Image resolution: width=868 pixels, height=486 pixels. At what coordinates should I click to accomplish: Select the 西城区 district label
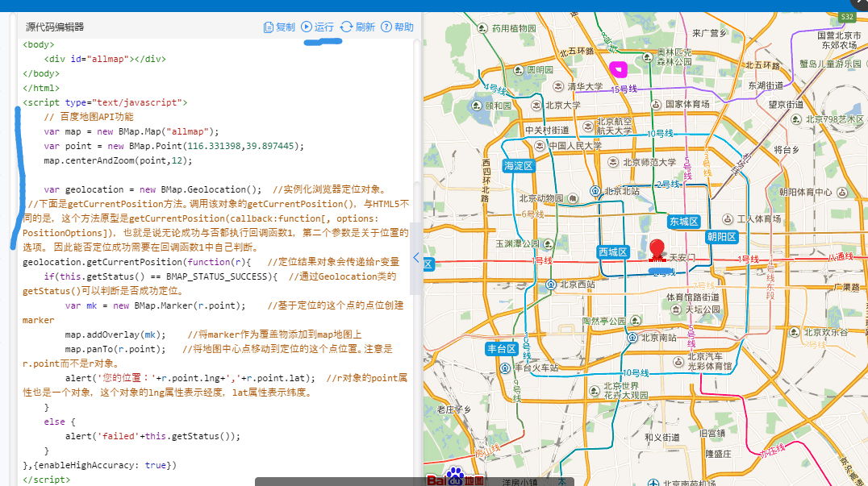tap(613, 252)
